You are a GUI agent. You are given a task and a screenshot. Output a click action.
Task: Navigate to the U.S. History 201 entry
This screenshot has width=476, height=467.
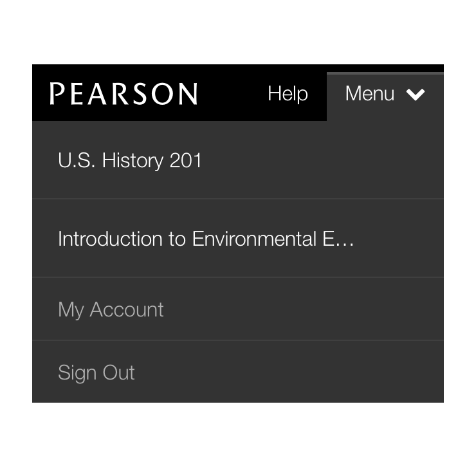(x=130, y=160)
